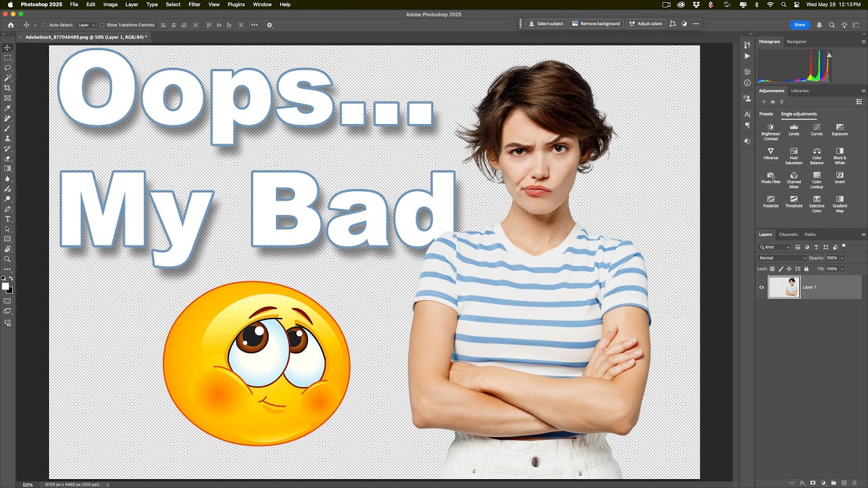
Task: Apply the Gradient Map adjustment
Action: (x=840, y=204)
